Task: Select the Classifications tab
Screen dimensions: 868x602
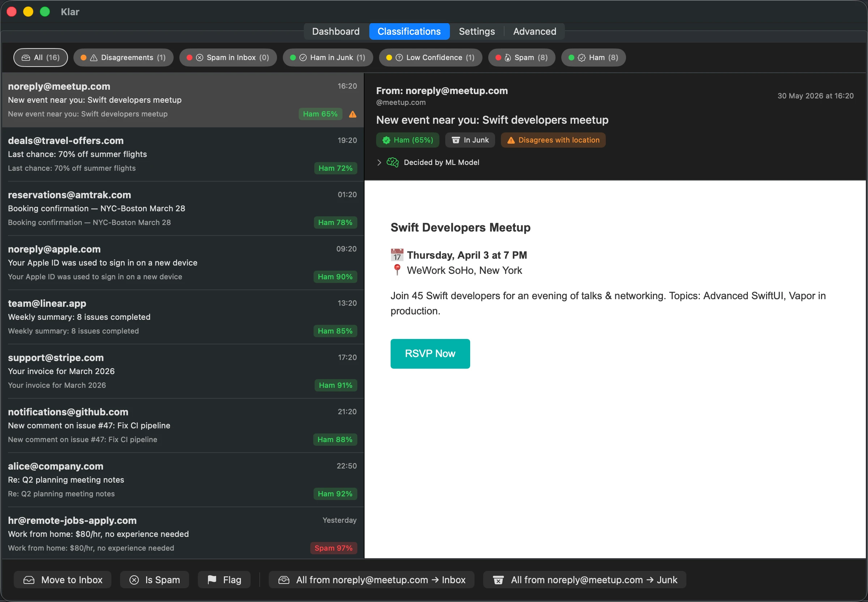Action: (x=409, y=31)
